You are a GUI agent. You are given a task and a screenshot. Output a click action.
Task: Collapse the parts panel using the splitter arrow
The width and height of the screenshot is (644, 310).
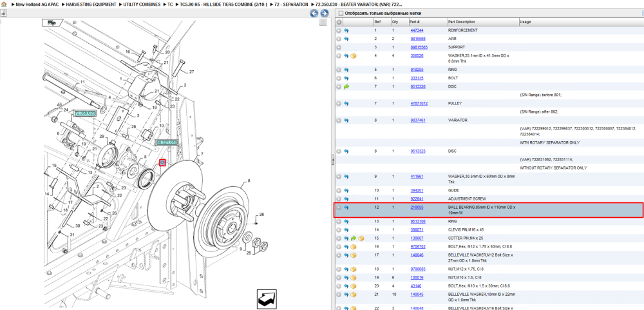[x=333, y=160]
